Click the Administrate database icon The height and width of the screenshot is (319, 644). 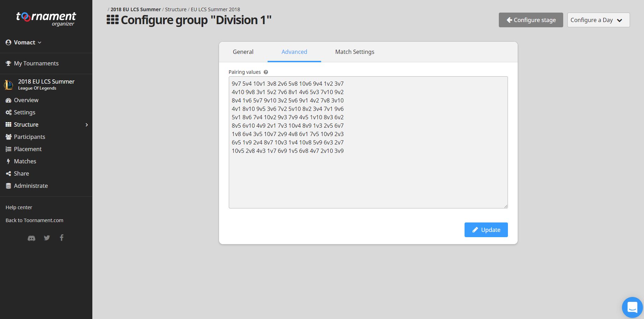click(8, 186)
